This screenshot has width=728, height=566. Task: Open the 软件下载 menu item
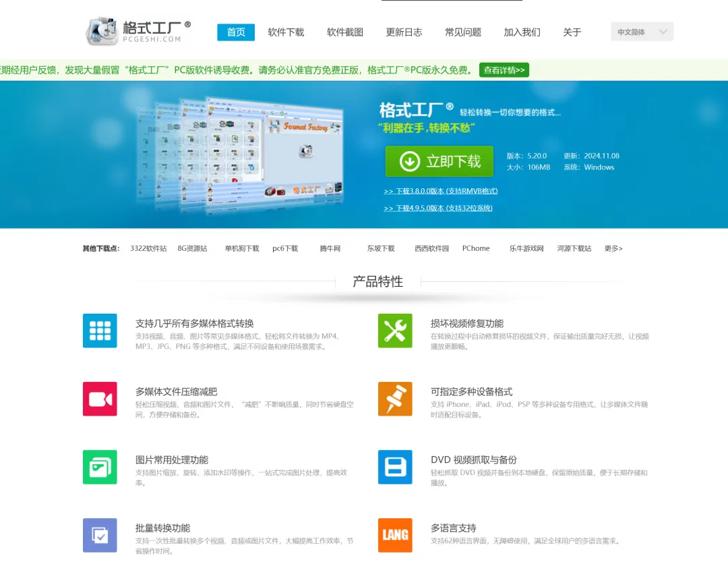tap(286, 32)
